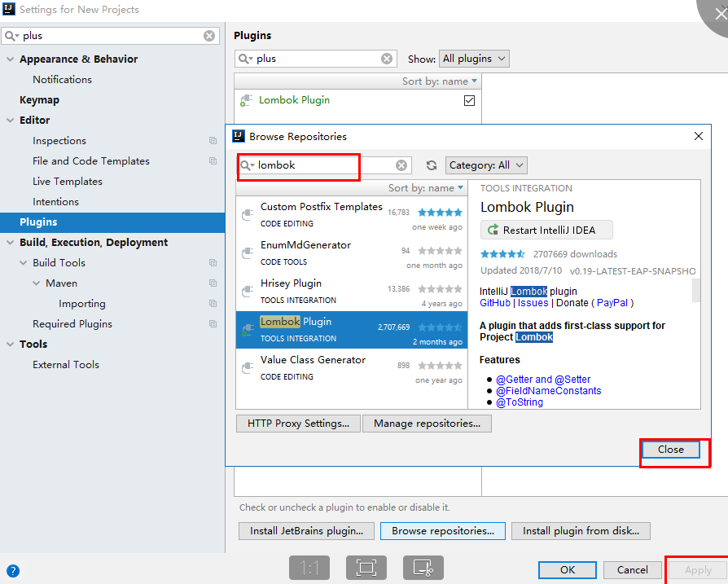Click the EnumMdGenerator plugin icon

pyautogui.click(x=248, y=253)
